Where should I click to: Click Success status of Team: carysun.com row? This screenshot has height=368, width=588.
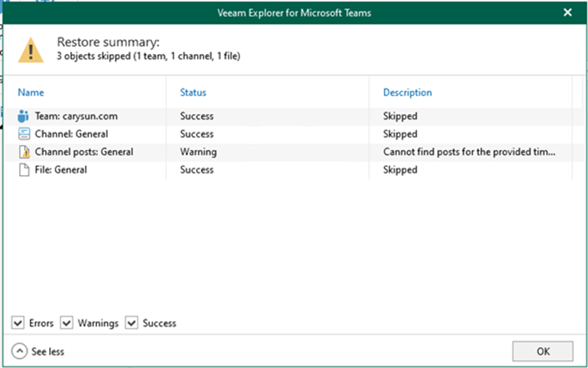[197, 116]
